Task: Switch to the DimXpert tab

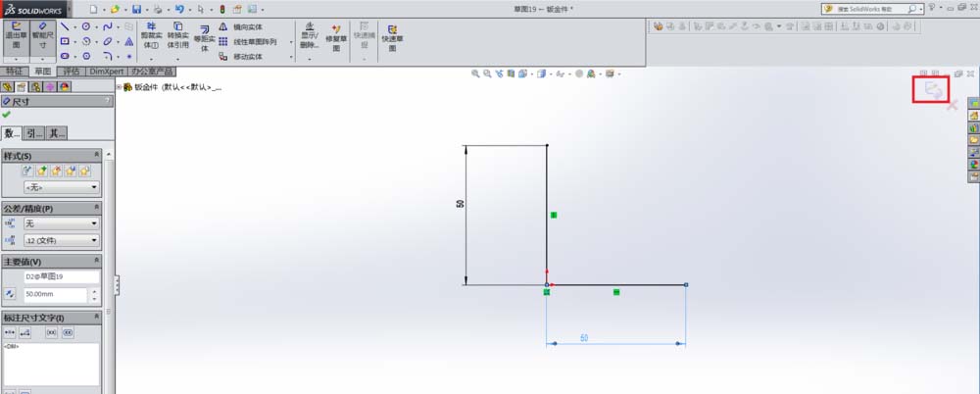Action: point(106,72)
